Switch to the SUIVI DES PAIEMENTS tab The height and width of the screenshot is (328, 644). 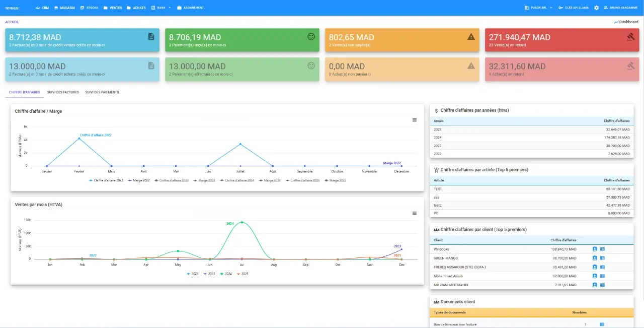(103, 92)
